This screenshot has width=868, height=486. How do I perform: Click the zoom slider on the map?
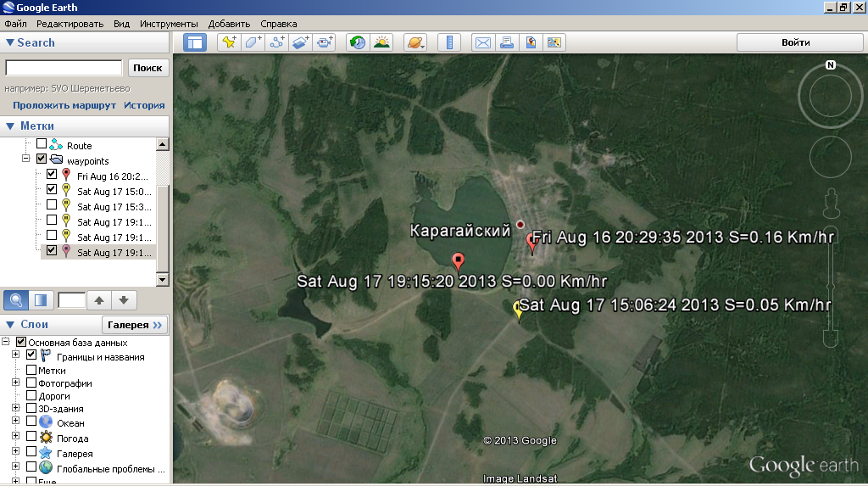831,287
